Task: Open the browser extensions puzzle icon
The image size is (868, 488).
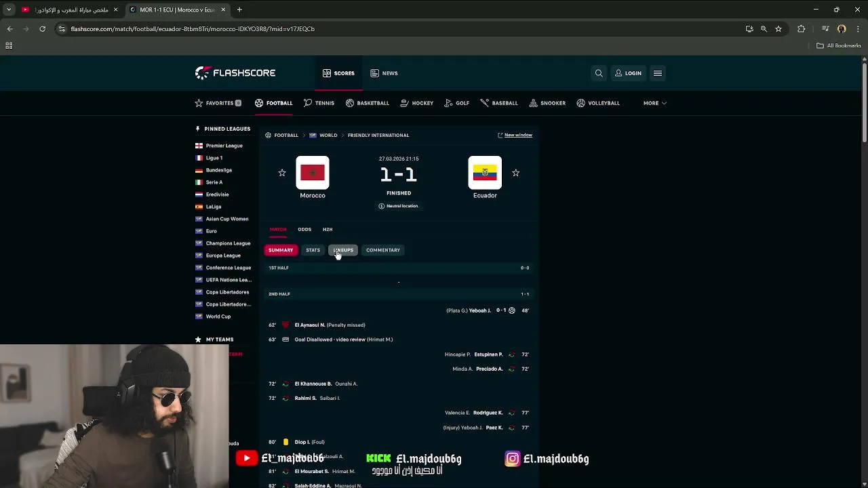Action: point(802,29)
